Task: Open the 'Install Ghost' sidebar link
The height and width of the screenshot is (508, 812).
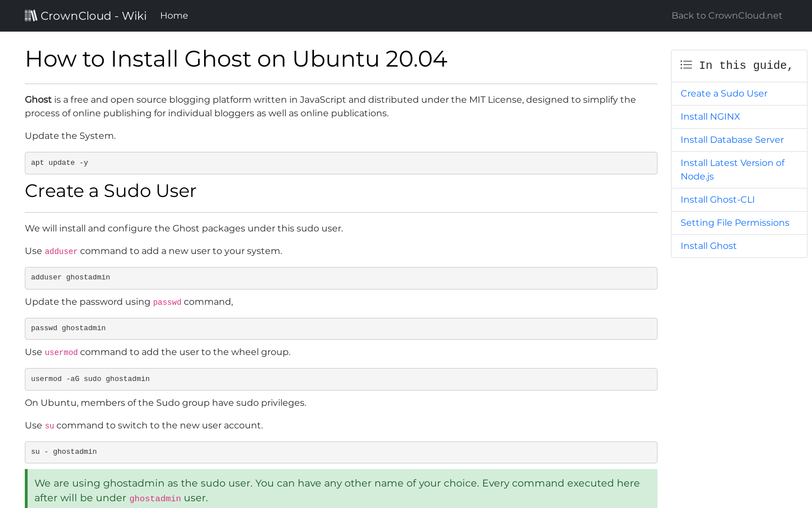Action: click(x=708, y=246)
